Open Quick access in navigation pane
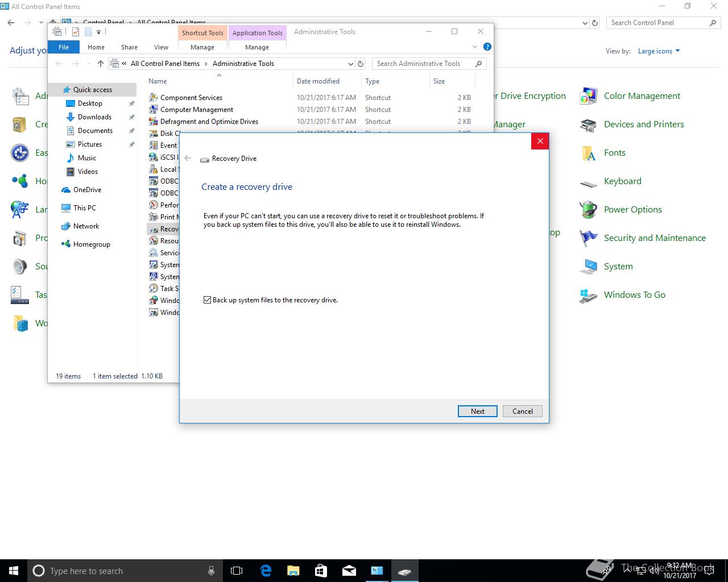 point(92,90)
